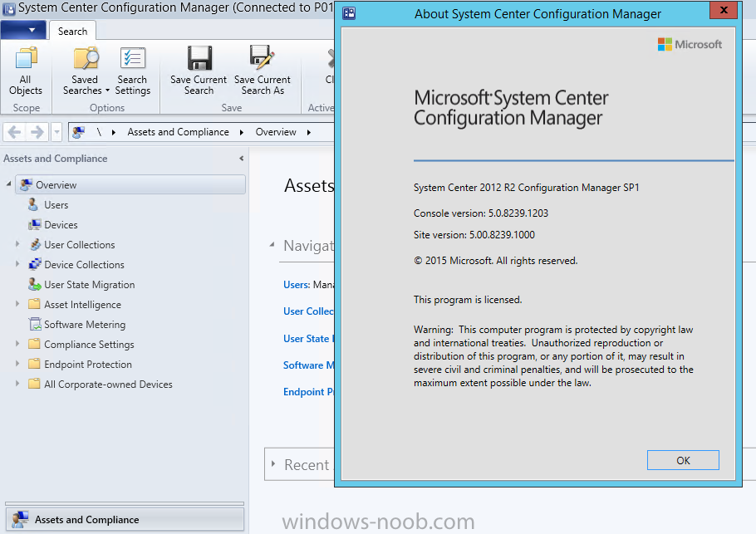Click Assets and Compliance in breadcrumb
This screenshot has width=756, height=534.
[178, 132]
